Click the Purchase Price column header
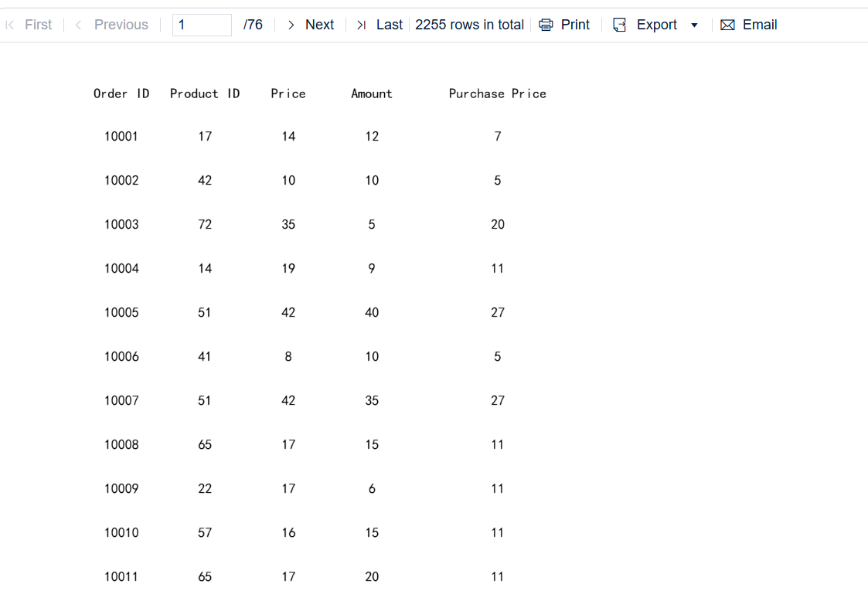Image resolution: width=868 pixels, height=591 pixels. (498, 93)
